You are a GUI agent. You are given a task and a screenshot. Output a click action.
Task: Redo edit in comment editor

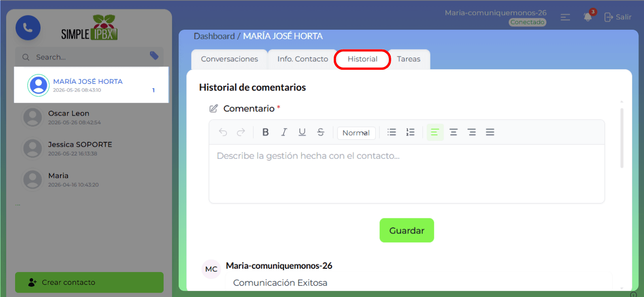pyautogui.click(x=241, y=132)
